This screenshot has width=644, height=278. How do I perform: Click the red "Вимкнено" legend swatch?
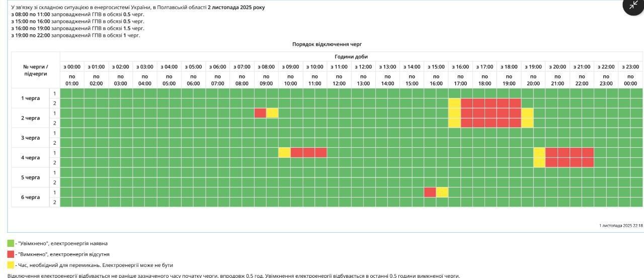pos(11,254)
